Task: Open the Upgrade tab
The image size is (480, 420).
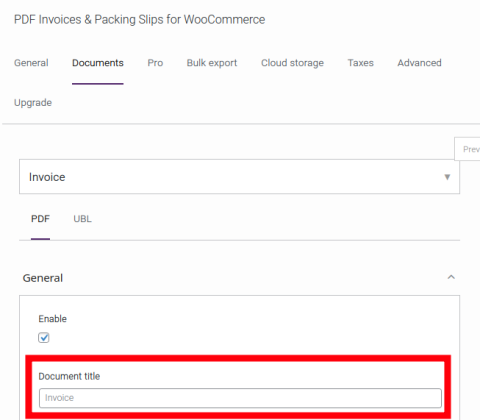Action: click(33, 103)
